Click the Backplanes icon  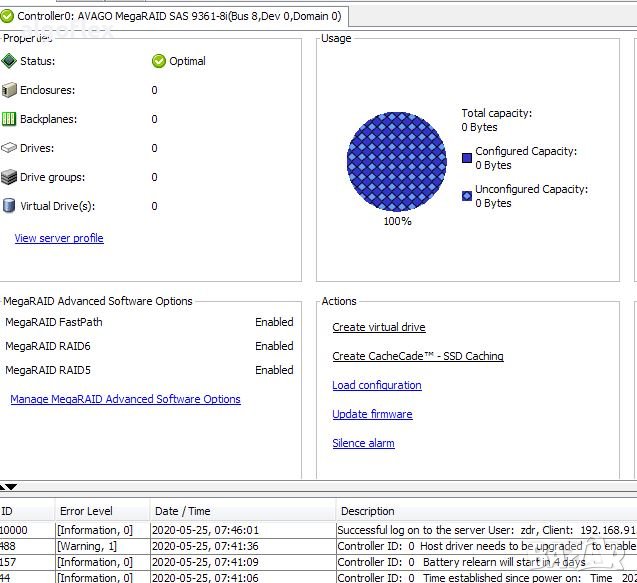pos(9,119)
